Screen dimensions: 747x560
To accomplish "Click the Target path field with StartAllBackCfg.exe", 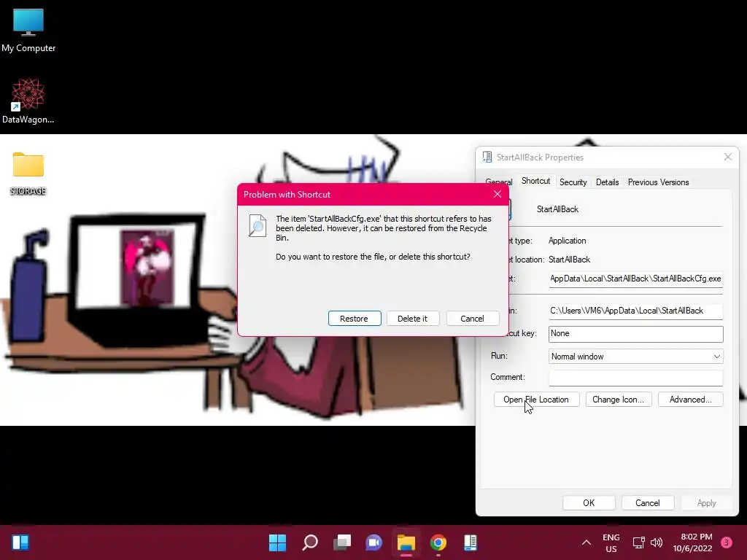I will point(635,279).
